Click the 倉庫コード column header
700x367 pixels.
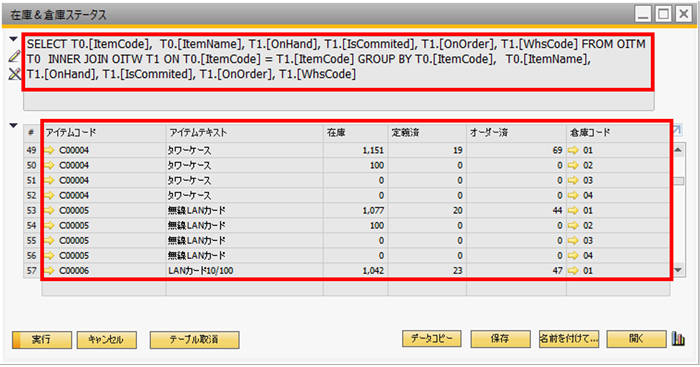point(618,133)
